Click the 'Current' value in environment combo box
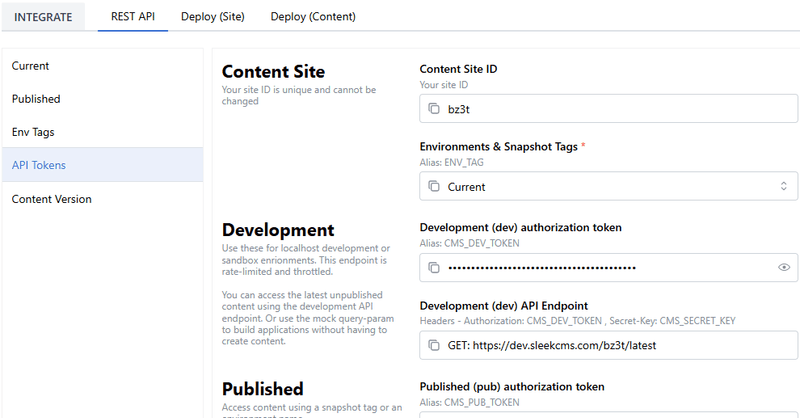The image size is (800, 418). point(467,186)
